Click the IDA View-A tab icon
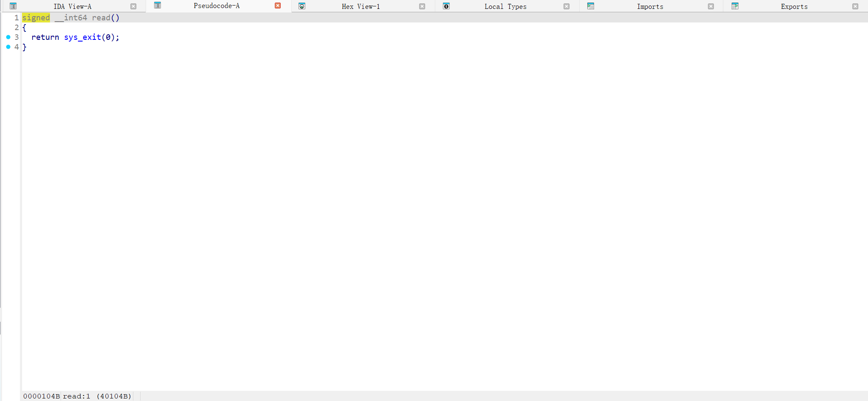868x401 pixels. tap(13, 6)
